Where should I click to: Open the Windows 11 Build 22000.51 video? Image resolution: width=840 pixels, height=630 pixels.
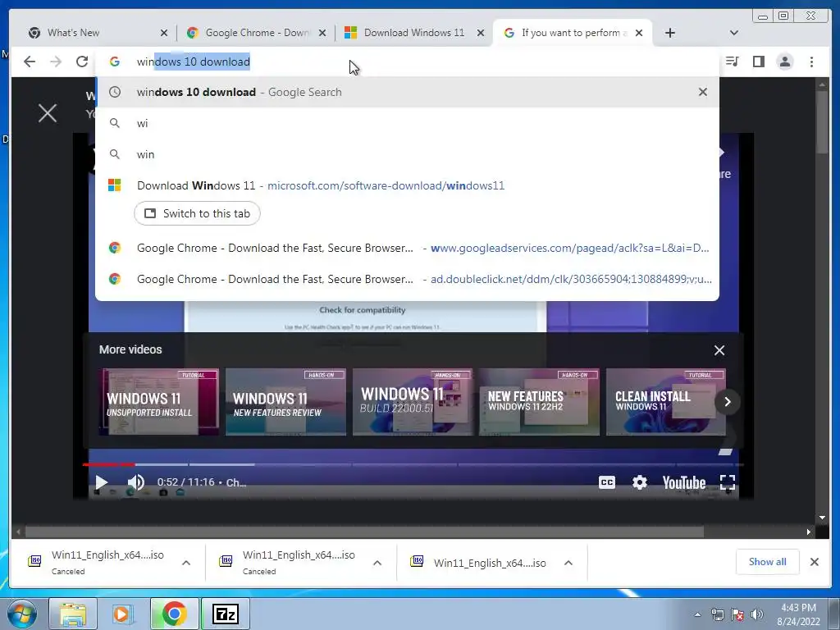click(x=413, y=402)
